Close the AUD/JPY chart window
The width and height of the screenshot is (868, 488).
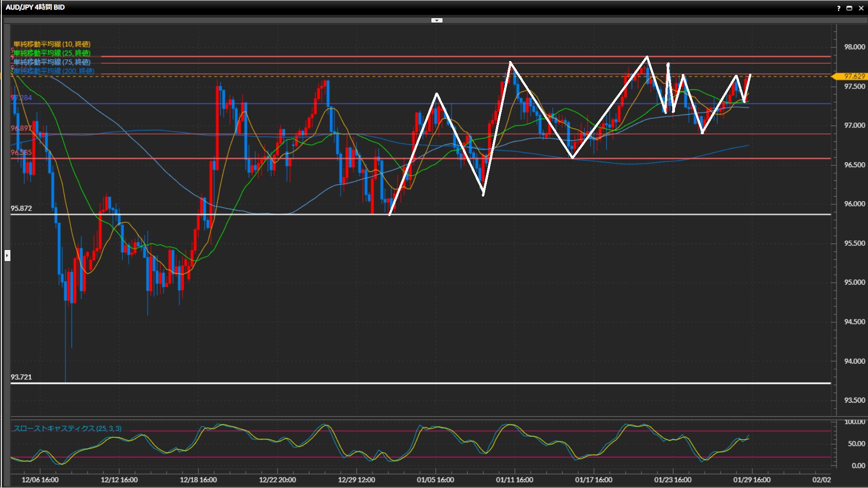[861, 8]
